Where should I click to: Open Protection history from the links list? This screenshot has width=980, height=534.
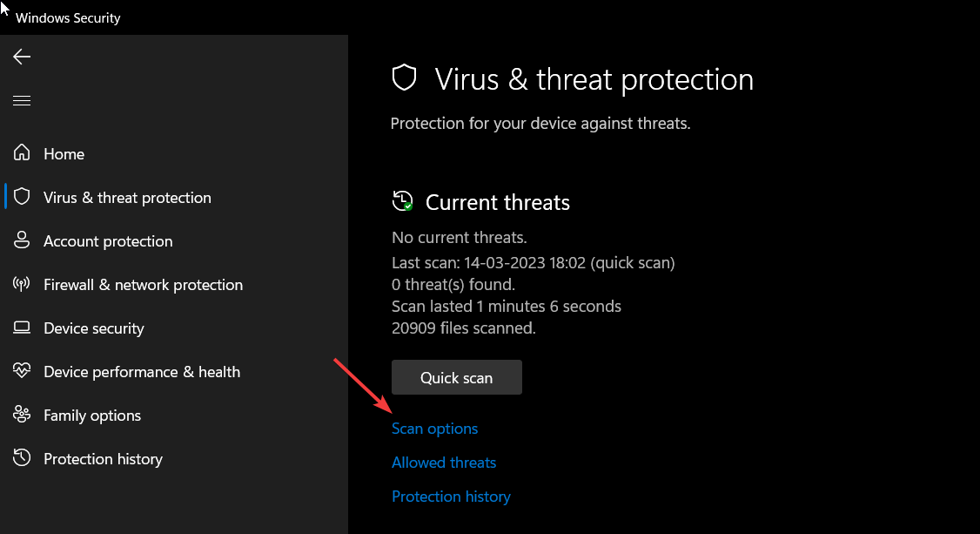(x=451, y=496)
